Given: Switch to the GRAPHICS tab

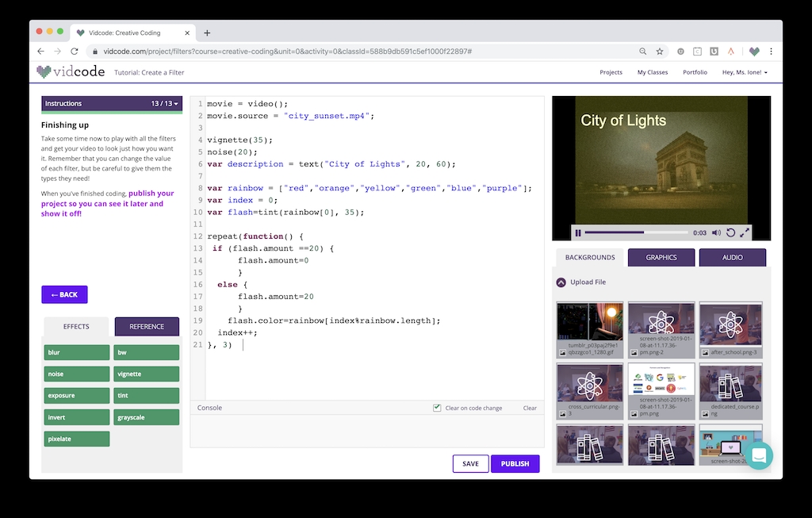Looking at the screenshot, I should point(661,258).
